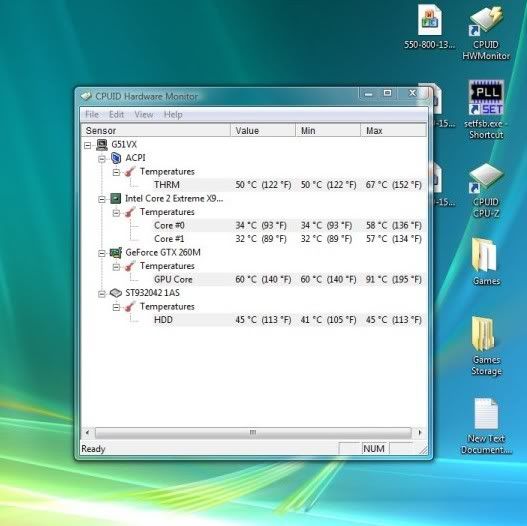Image resolution: width=527 pixels, height=526 pixels.
Task: Click the ST9320421AS hard drive icon
Action: pyautogui.click(x=116, y=293)
